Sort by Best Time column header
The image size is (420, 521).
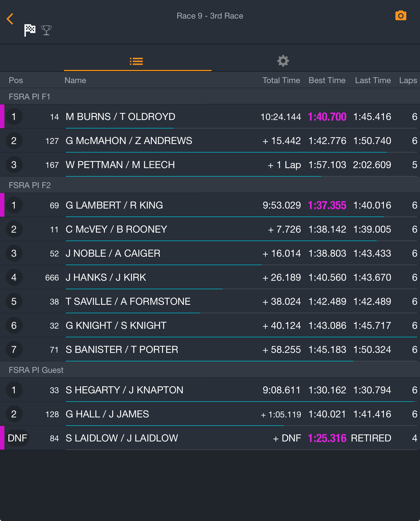click(x=327, y=80)
